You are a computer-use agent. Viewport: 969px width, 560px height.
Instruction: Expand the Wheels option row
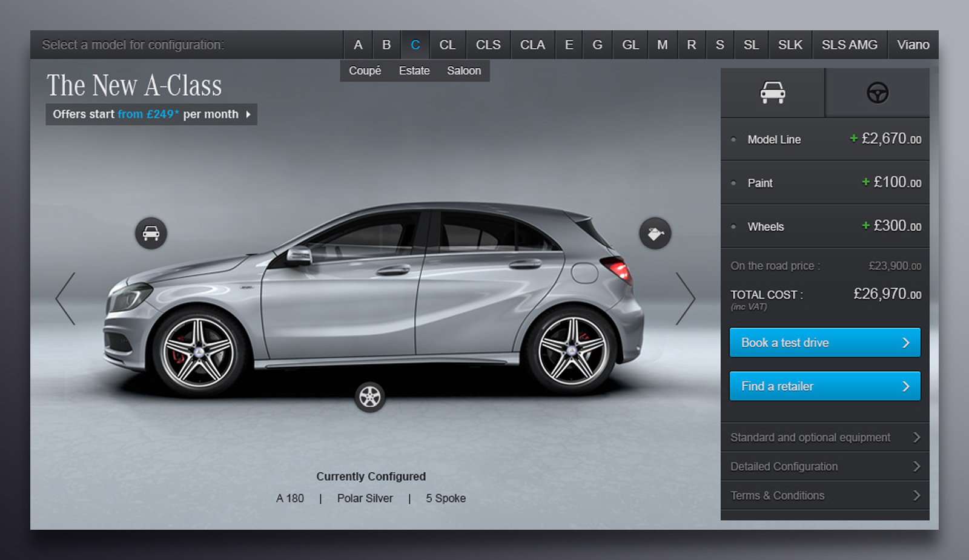pyautogui.click(x=825, y=226)
